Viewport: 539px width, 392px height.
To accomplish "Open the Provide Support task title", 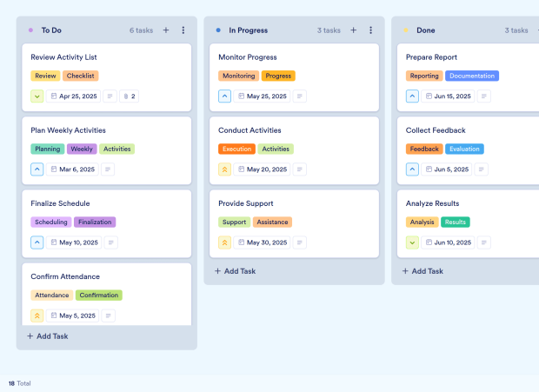I will (246, 203).
